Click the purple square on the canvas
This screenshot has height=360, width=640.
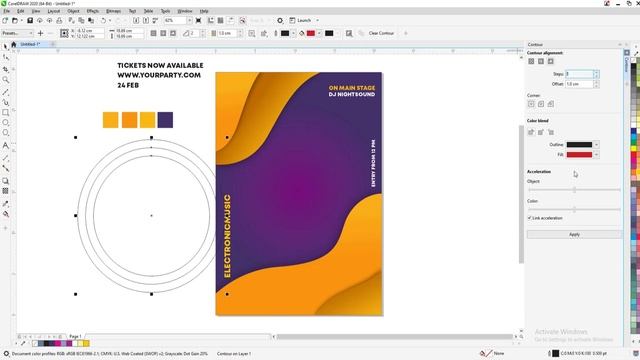click(x=165, y=120)
